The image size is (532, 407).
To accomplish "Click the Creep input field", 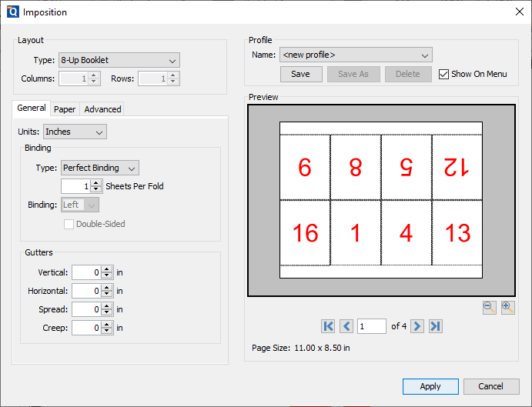I will pyautogui.click(x=86, y=328).
